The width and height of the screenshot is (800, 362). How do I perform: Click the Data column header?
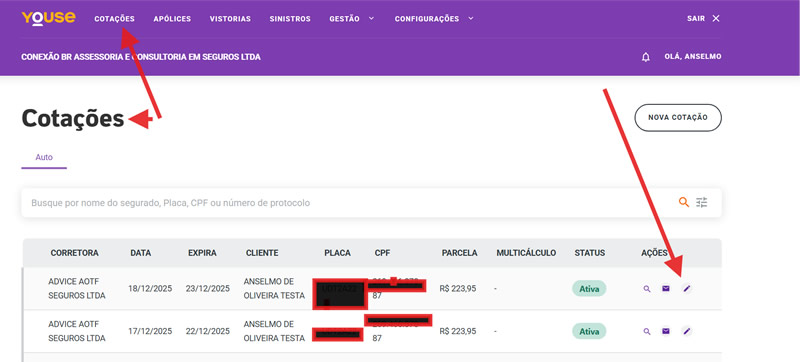pyautogui.click(x=141, y=253)
